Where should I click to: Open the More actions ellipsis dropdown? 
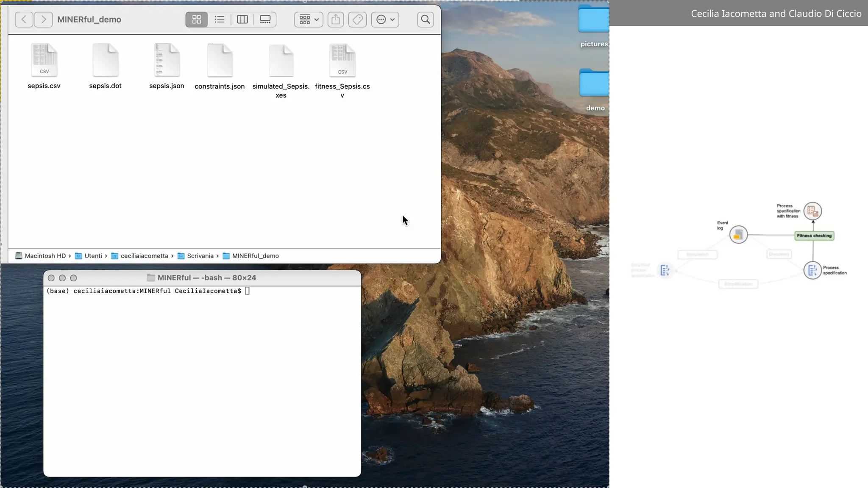(385, 19)
